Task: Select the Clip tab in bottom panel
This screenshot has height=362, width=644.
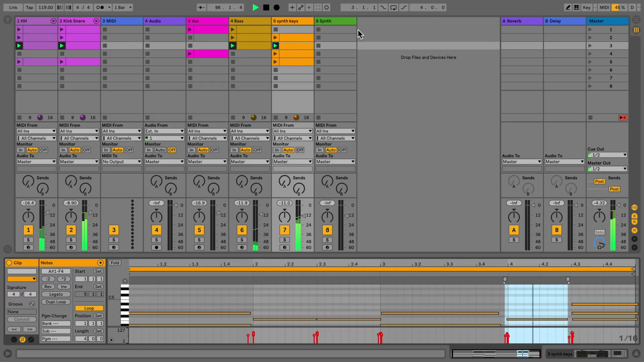Action: point(18,263)
